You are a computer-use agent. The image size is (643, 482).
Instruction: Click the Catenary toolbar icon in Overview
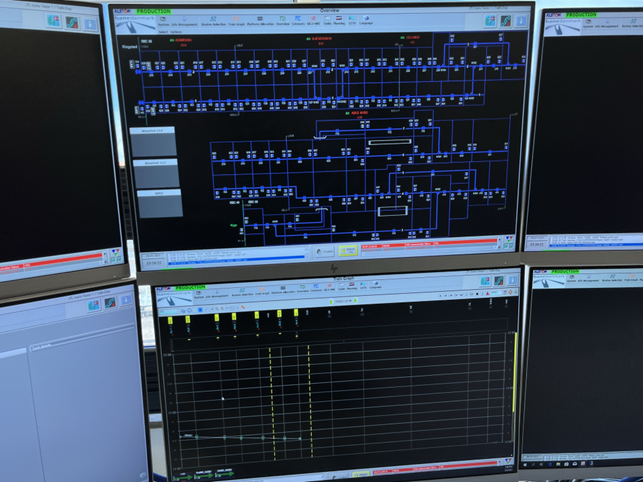[x=298, y=21]
